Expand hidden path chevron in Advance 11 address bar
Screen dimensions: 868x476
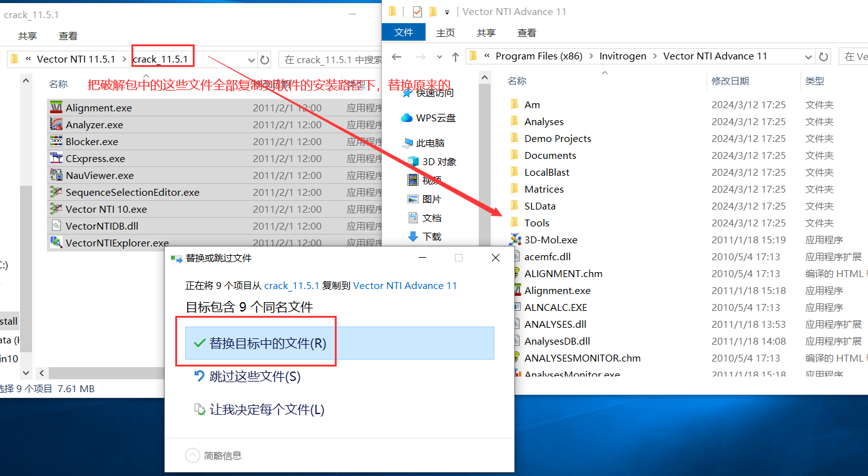tap(487, 56)
